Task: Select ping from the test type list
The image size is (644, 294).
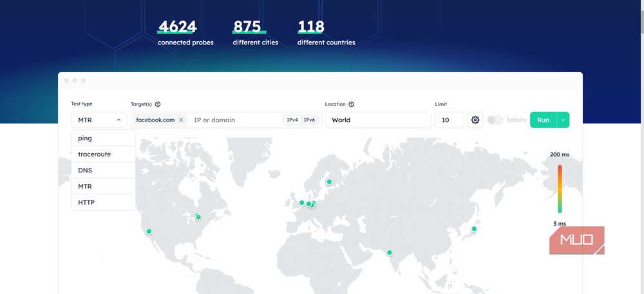Action: point(103,138)
